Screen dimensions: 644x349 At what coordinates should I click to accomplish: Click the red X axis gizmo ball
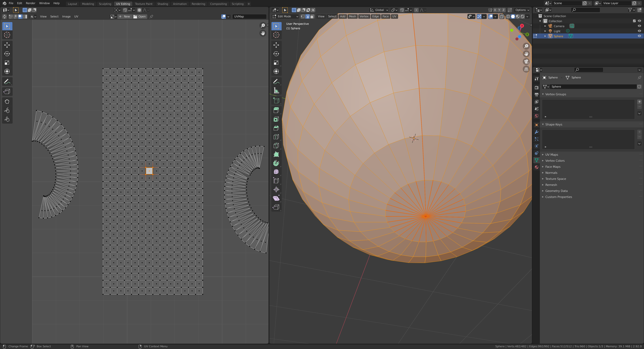pos(522,26)
